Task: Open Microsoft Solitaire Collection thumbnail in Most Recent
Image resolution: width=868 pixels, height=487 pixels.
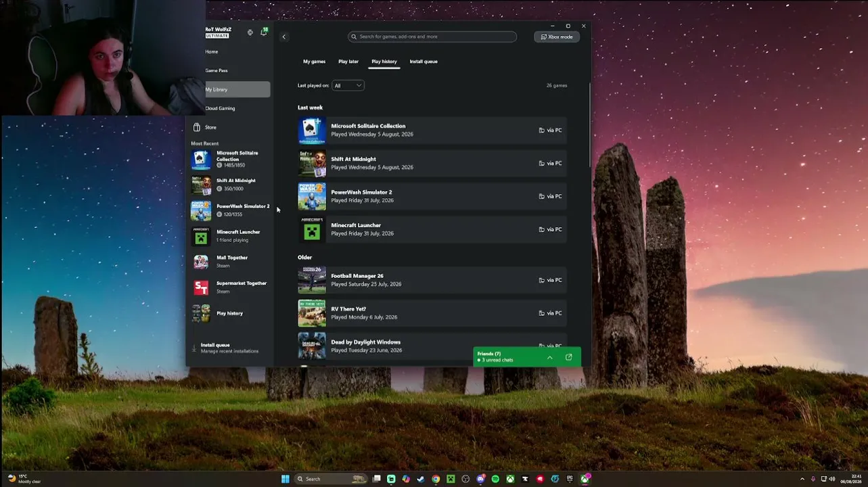Action: 201,159
